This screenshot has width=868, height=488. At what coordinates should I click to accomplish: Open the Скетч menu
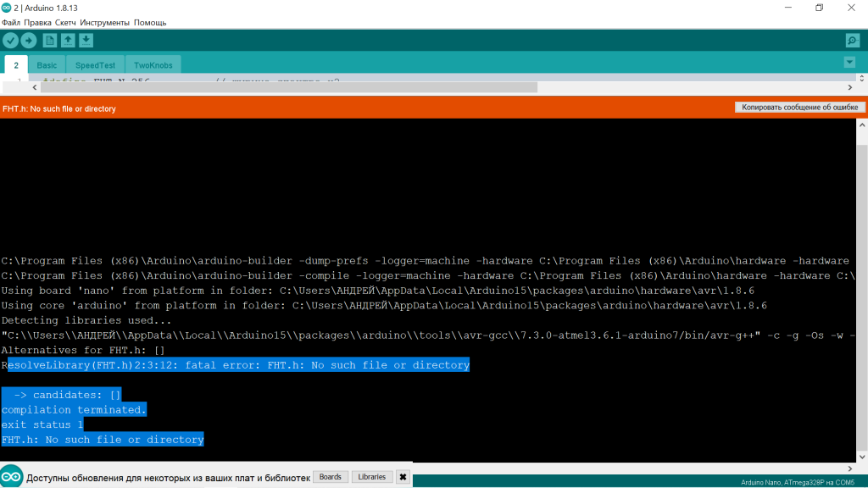(65, 22)
